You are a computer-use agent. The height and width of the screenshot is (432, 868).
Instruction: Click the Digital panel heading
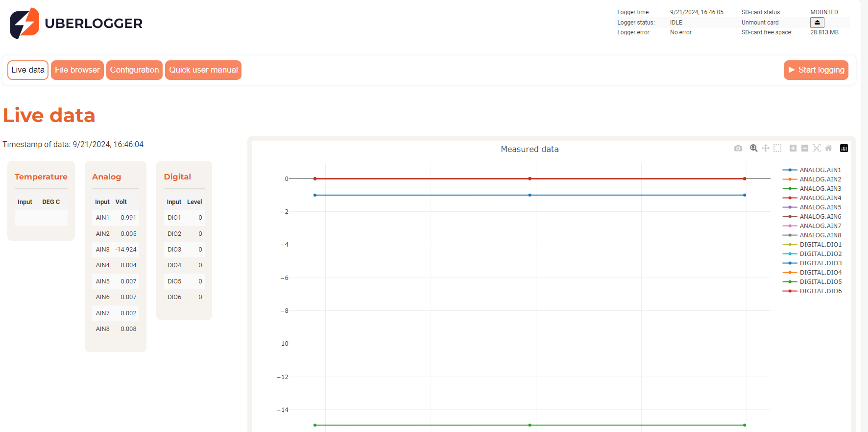pos(177,177)
